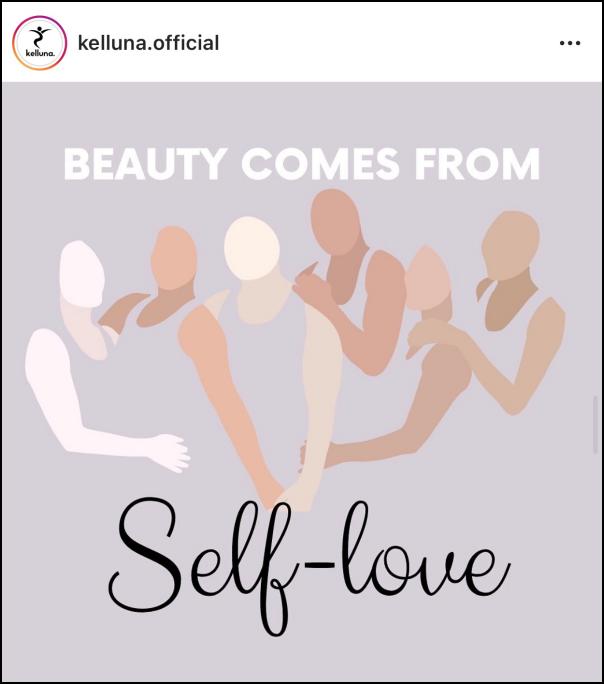Open the three-dot more options menu
This screenshot has height=684, width=604.
coord(570,43)
